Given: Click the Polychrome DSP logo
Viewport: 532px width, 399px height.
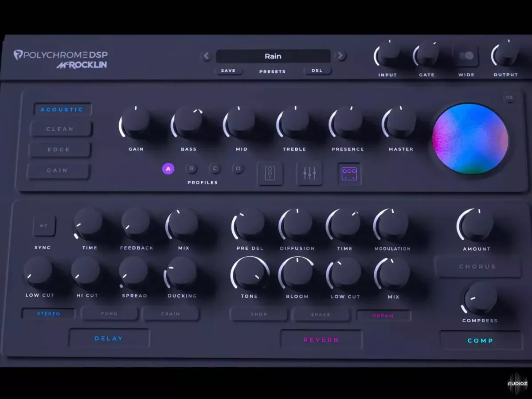Looking at the screenshot, I should pos(61,55).
